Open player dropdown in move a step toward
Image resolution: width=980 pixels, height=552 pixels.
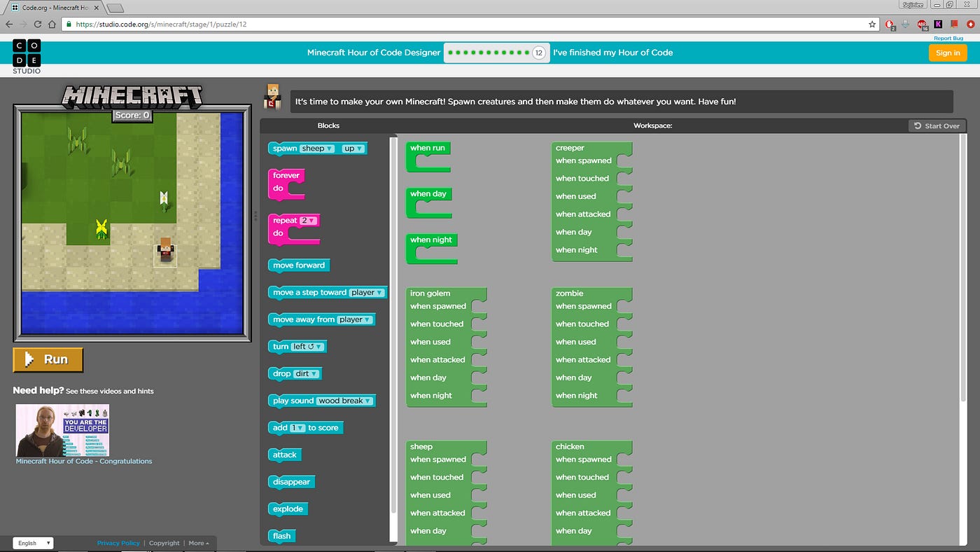(367, 292)
